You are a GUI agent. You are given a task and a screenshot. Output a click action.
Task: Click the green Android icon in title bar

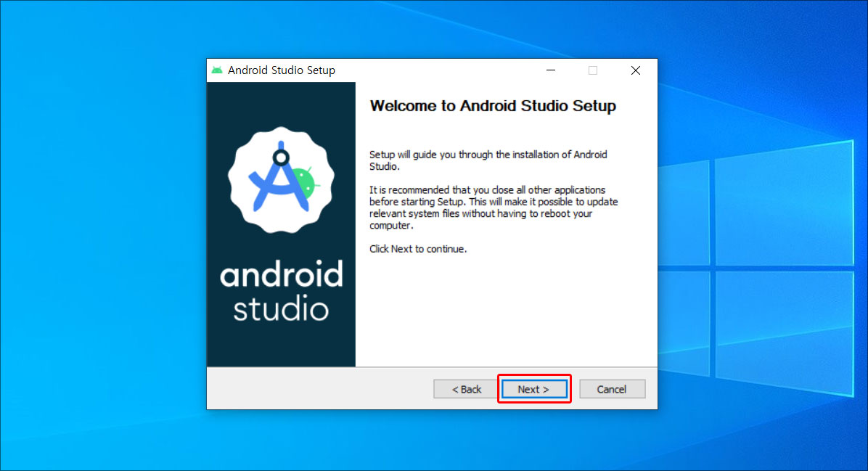[x=216, y=70]
